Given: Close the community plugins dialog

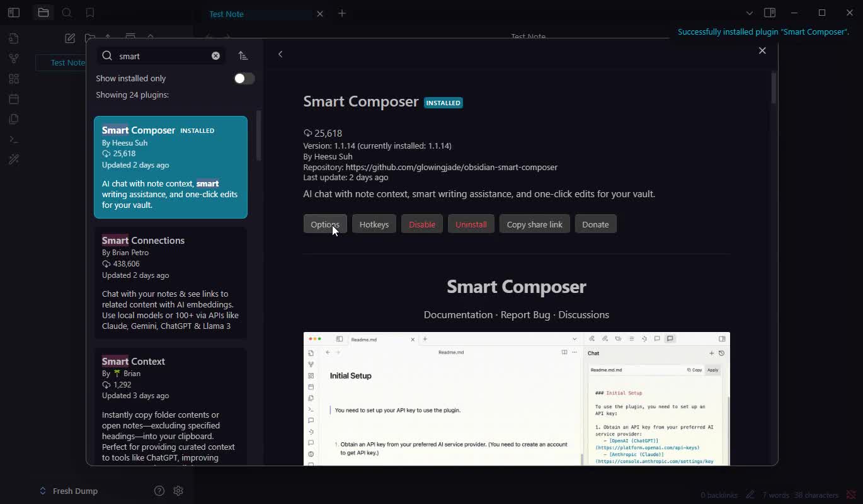Looking at the screenshot, I should coord(762,50).
